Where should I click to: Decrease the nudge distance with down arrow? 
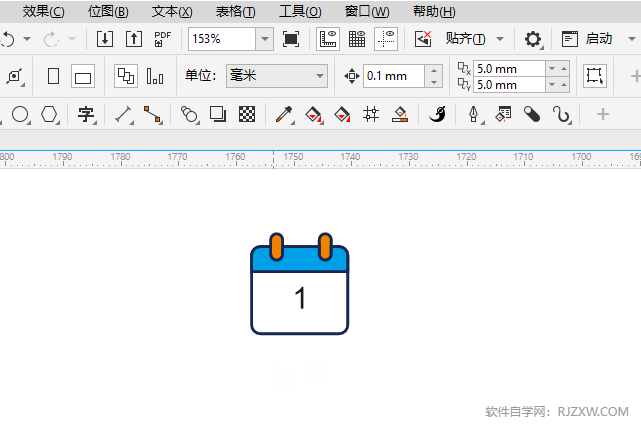click(x=434, y=82)
